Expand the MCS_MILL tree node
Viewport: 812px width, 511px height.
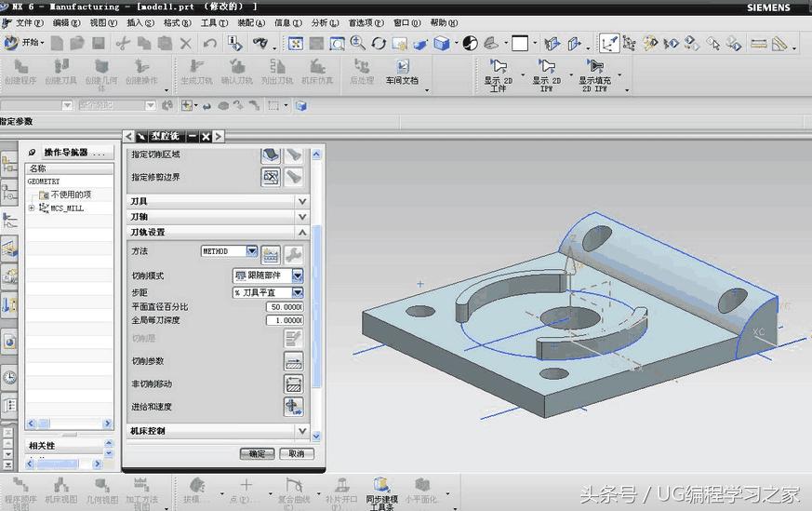coord(32,208)
